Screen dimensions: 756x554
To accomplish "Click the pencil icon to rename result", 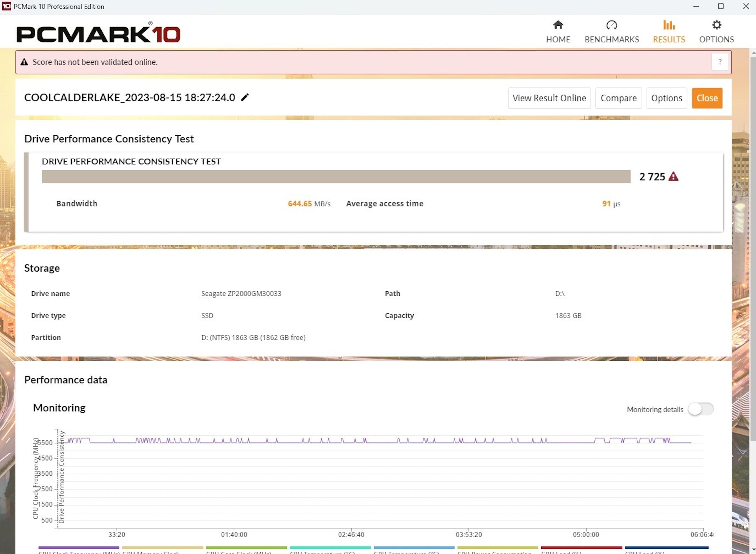I will click(245, 97).
